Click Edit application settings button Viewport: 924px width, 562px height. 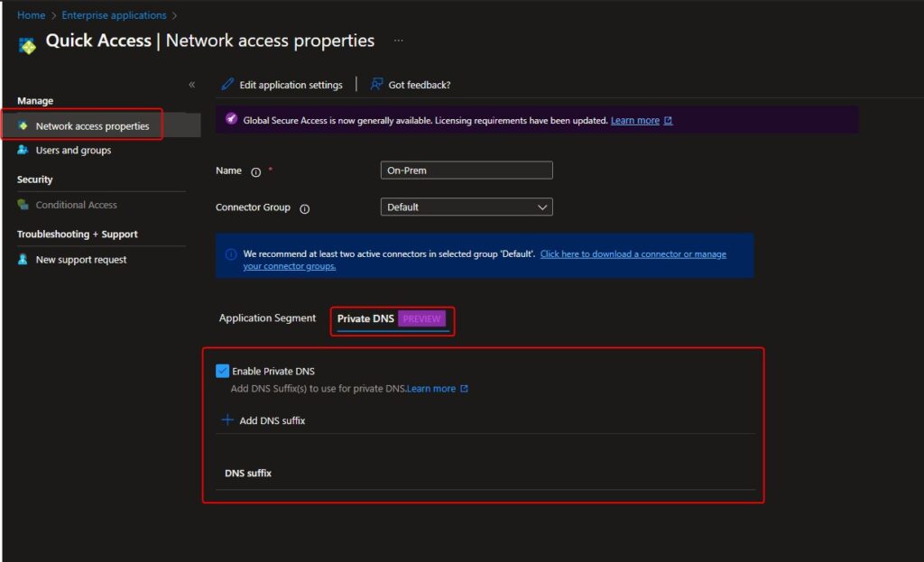click(x=282, y=84)
